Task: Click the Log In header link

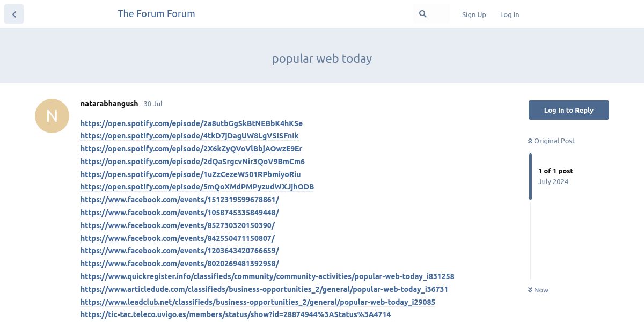Action: pyautogui.click(x=509, y=14)
